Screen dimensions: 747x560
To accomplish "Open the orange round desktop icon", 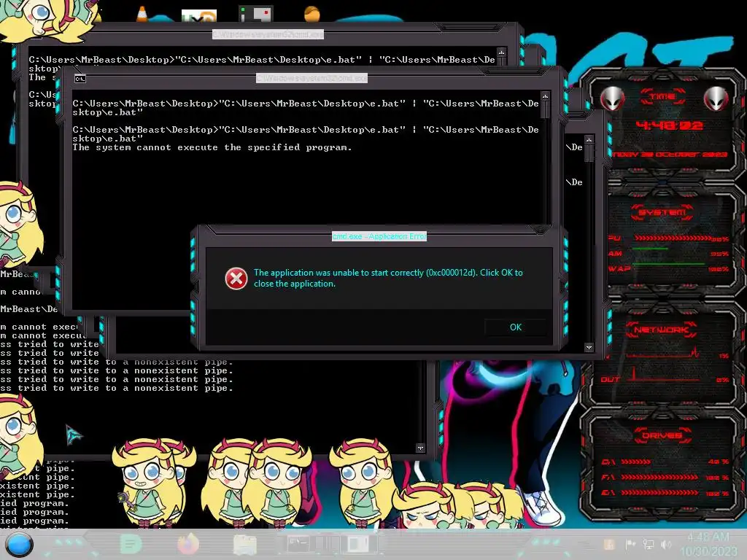I will (312, 14).
